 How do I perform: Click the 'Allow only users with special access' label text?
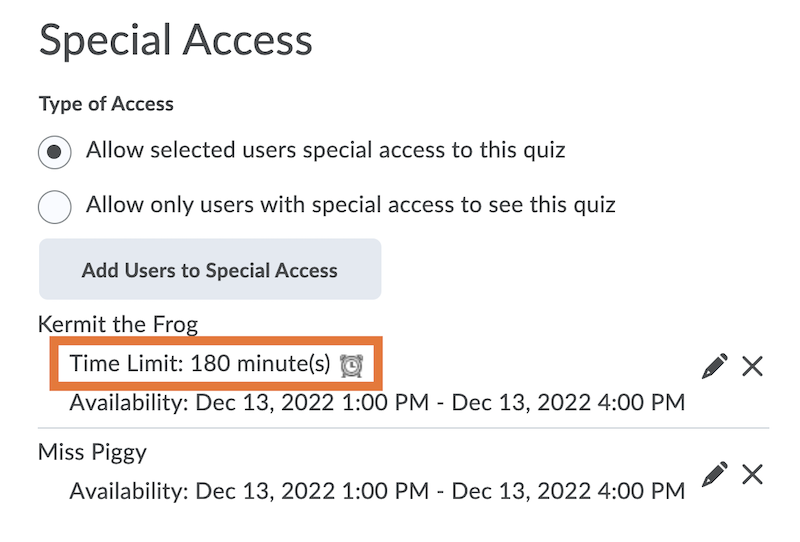click(350, 206)
